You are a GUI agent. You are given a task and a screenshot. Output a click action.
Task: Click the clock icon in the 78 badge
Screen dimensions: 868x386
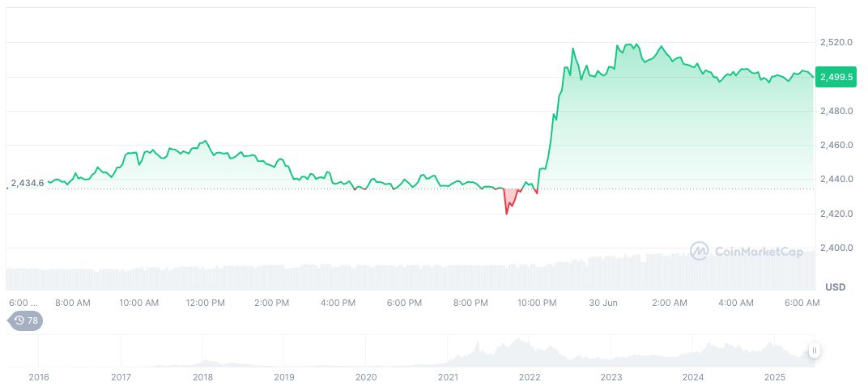[19, 320]
